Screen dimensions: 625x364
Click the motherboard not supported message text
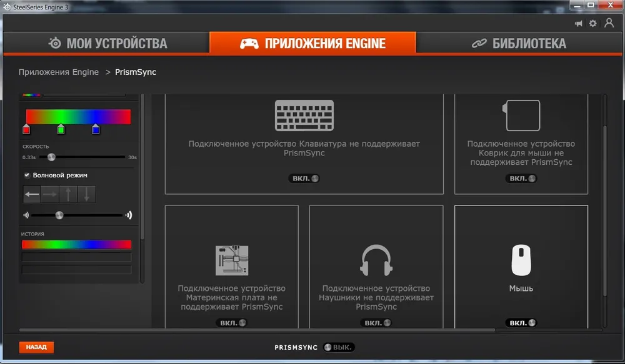[x=232, y=297]
